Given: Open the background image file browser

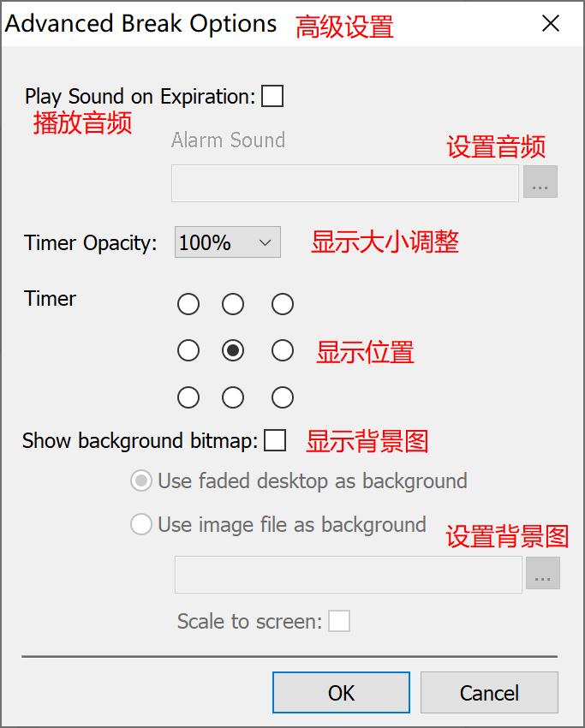Looking at the screenshot, I should 541,576.
